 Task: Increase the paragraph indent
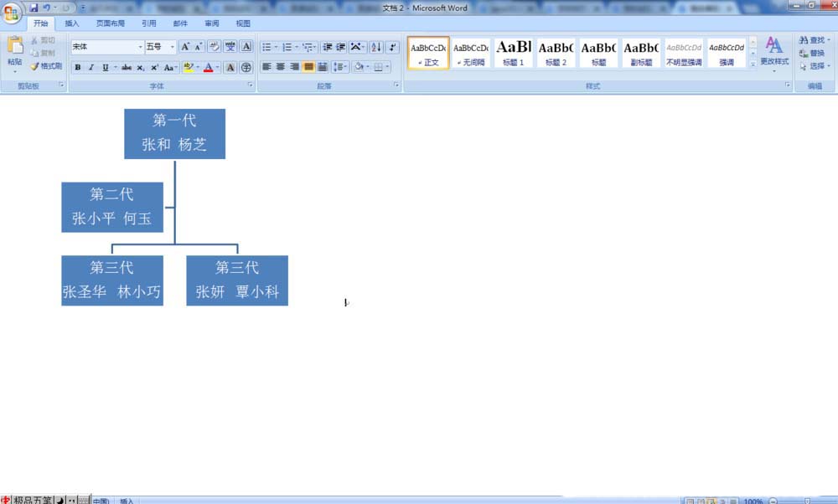(341, 47)
